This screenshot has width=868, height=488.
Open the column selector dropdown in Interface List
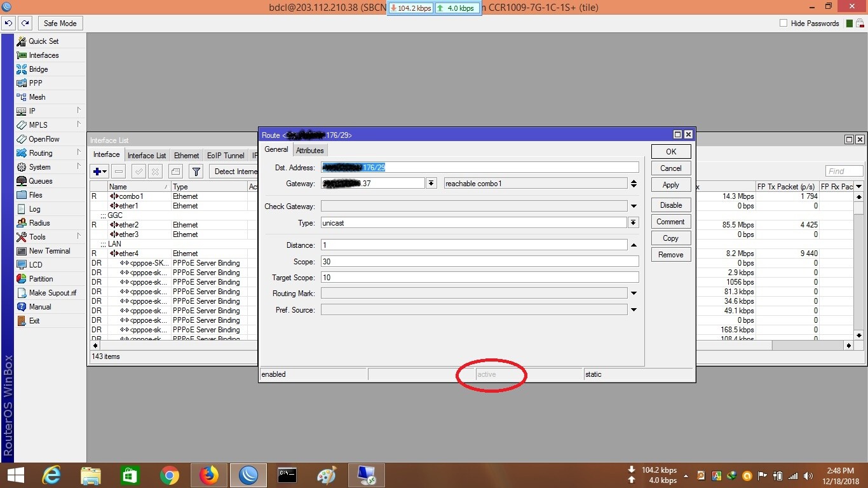[859, 187]
